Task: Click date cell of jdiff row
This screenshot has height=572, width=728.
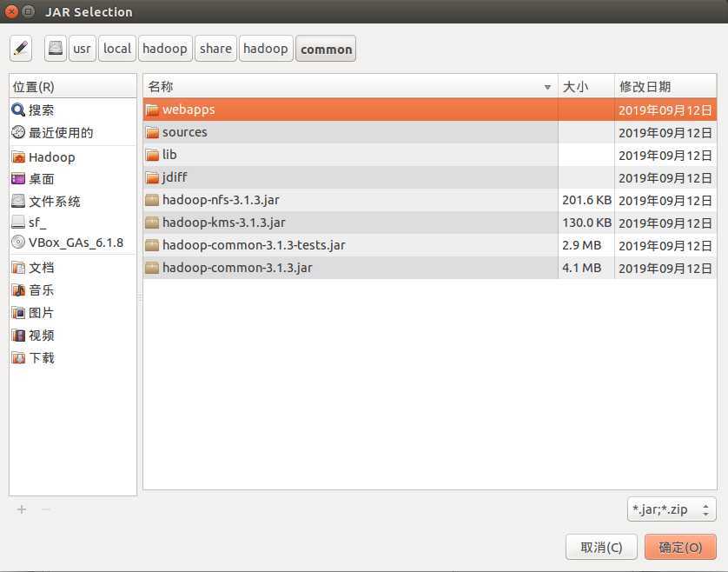Action: click(x=665, y=178)
